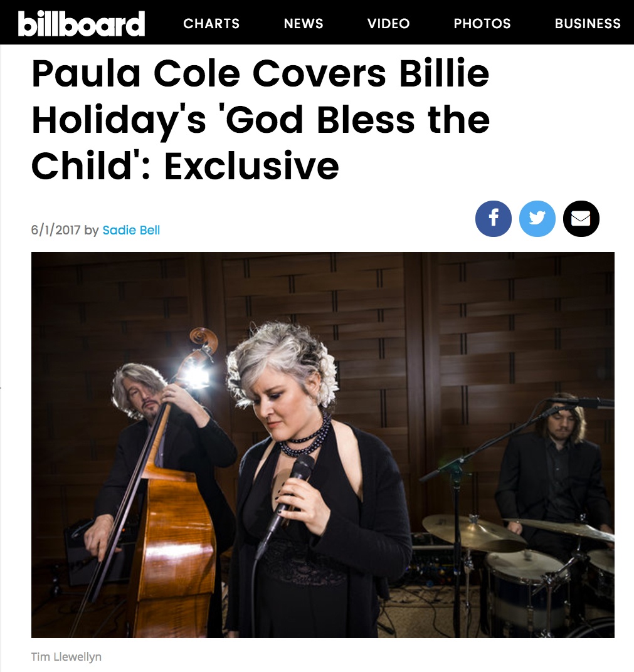Open the News section

(304, 23)
